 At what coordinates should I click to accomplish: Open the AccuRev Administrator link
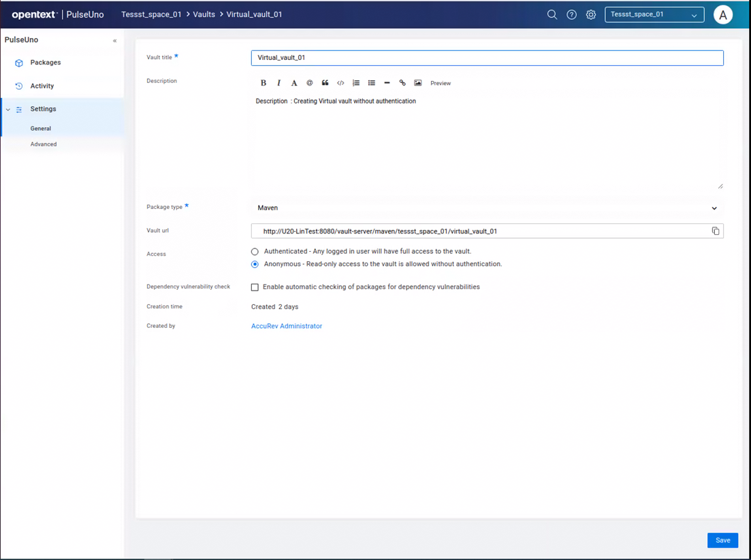[x=287, y=326]
